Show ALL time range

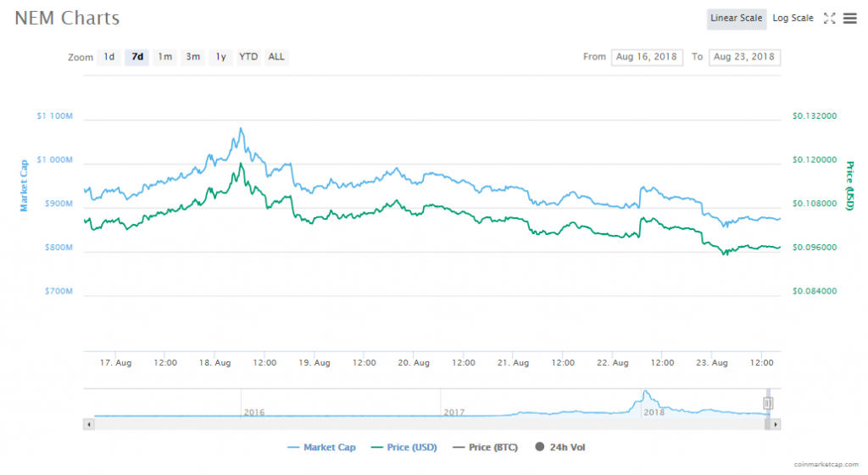tap(276, 57)
